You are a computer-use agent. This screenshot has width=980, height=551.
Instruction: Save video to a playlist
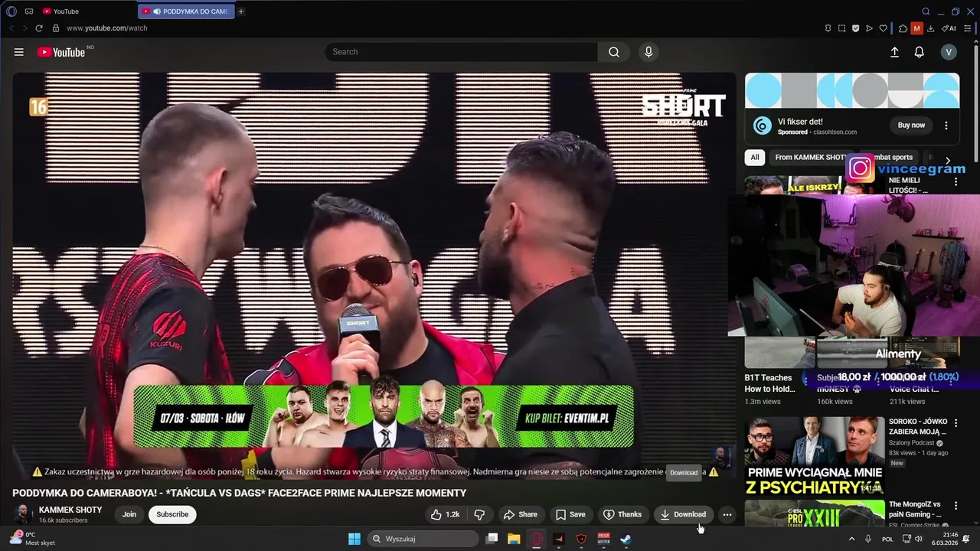[570, 514]
